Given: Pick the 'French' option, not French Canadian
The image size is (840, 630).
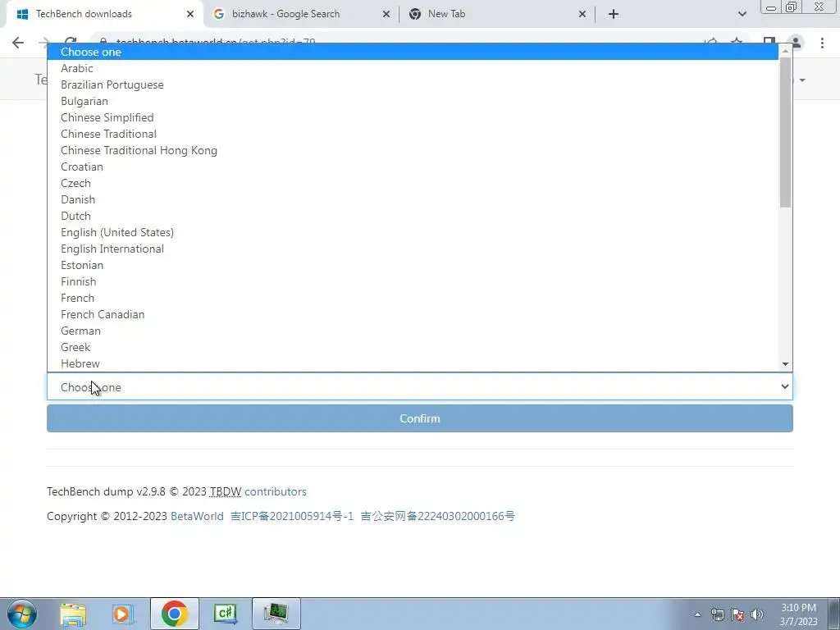Looking at the screenshot, I should click(413, 298).
